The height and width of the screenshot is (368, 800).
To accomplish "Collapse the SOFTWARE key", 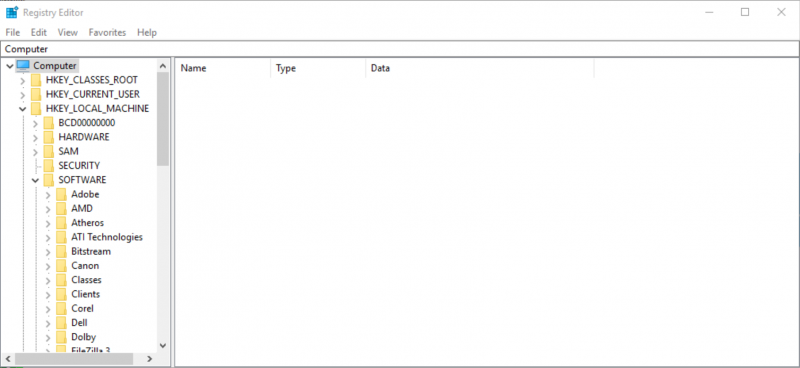I will (35, 180).
